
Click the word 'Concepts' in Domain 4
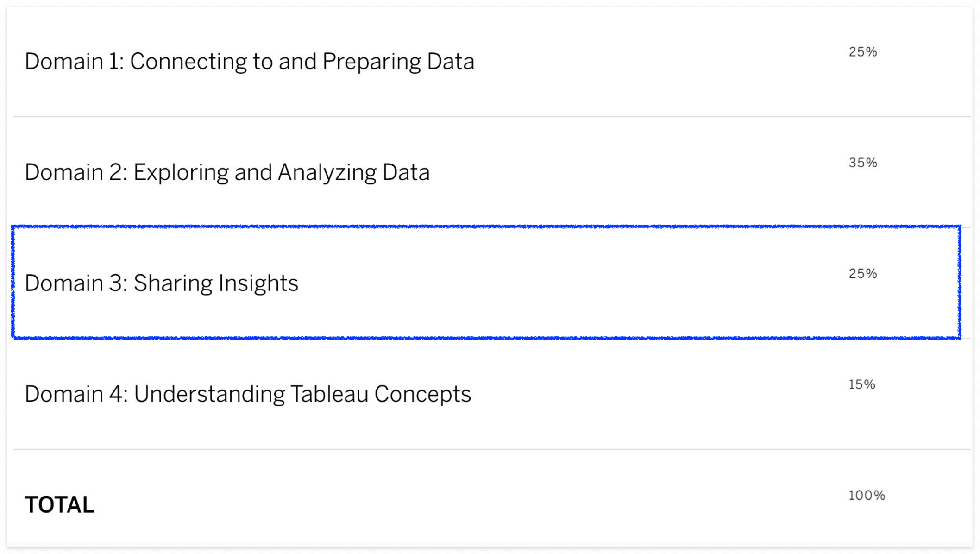coord(422,395)
